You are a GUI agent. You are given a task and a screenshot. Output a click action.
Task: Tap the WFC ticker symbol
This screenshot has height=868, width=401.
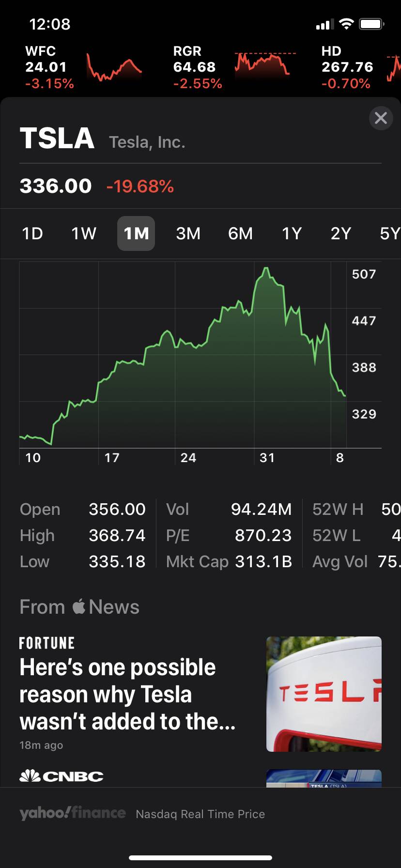pos(41,51)
